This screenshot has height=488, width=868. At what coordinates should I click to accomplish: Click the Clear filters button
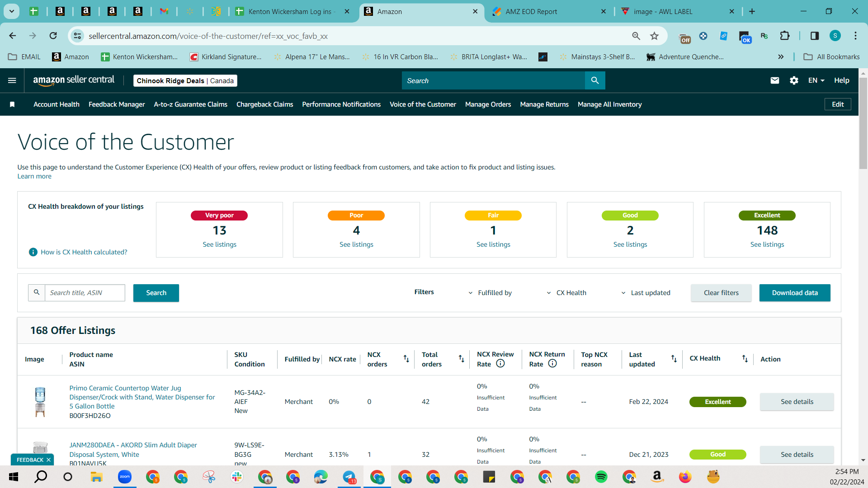pyautogui.click(x=721, y=293)
